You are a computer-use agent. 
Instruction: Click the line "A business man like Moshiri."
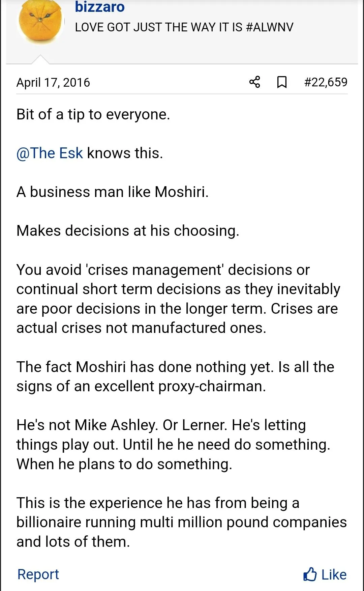(113, 192)
